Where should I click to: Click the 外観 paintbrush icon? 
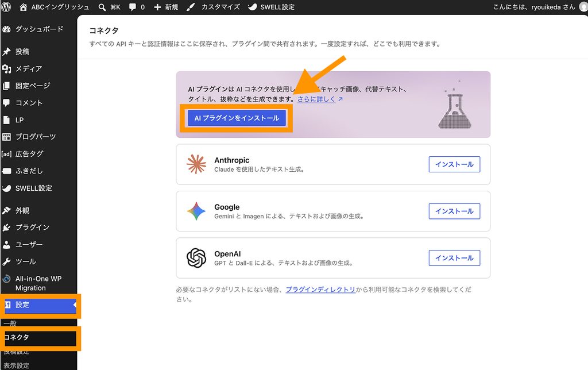(6, 210)
